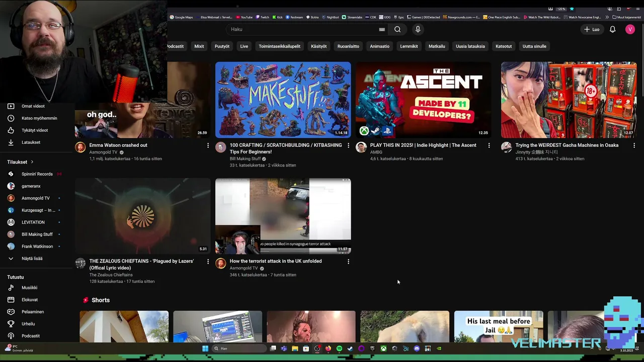
Task: Open options menu for Emma Watson crashed out
Action: [x=208, y=145]
